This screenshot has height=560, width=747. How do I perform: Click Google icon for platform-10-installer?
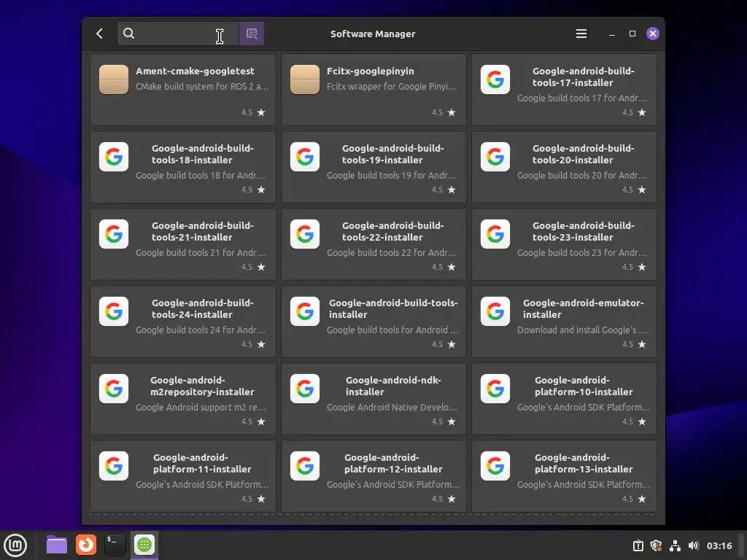[495, 389]
